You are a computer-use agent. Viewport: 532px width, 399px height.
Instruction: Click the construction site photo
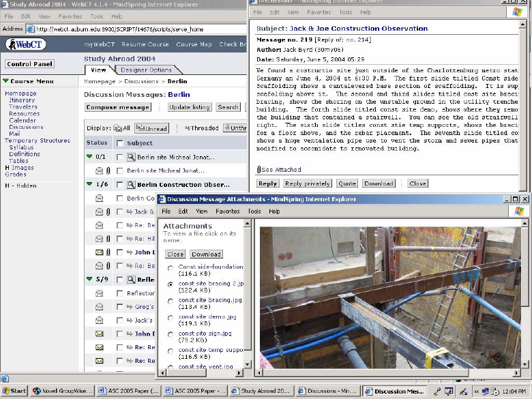coord(390,297)
